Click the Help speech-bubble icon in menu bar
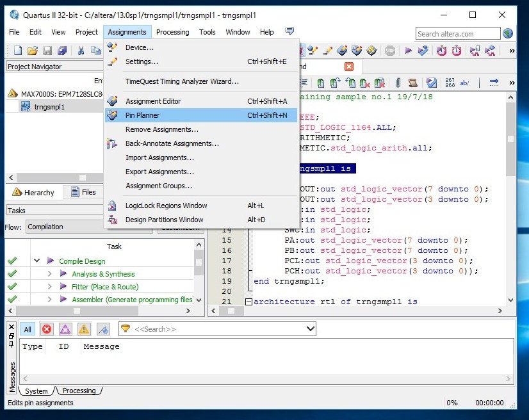The width and height of the screenshot is (529, 420). [x=289, y=31]
